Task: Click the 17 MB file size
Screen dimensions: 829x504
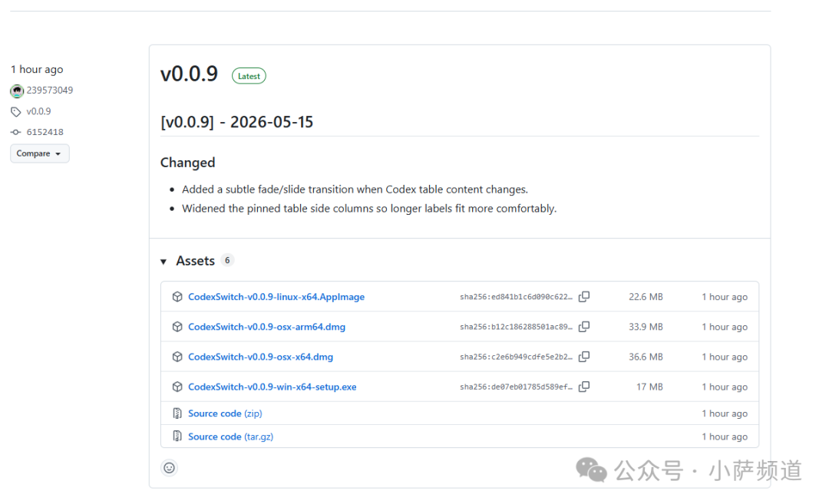Action: pos(650,387)
